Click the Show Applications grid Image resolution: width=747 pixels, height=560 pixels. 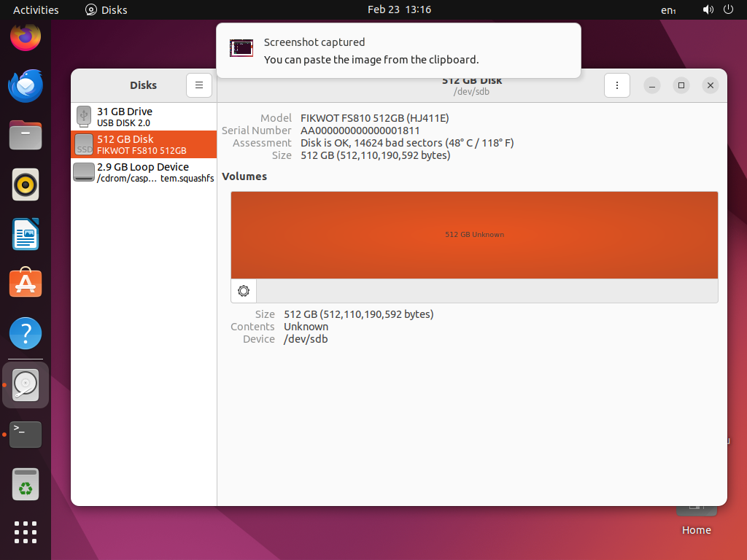click(x=26, y=532)
